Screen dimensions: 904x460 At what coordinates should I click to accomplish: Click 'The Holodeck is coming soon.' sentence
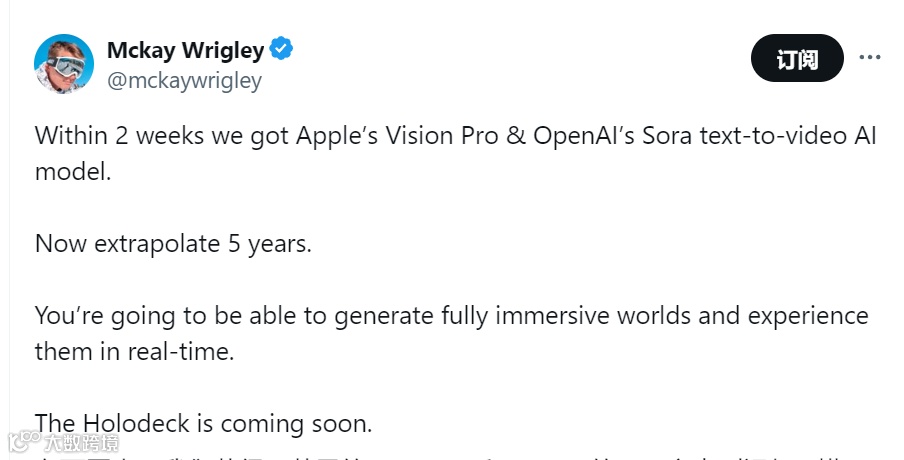(x=203, y=423)
